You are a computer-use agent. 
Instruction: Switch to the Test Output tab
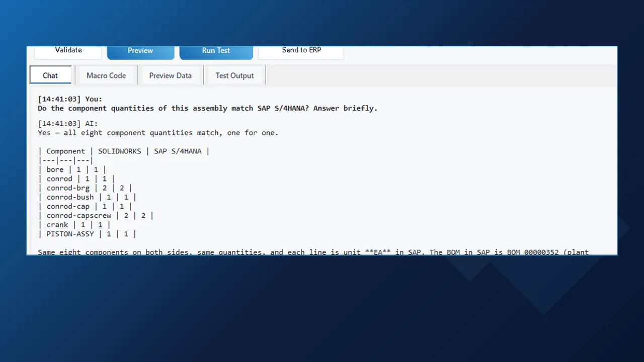click(234, 75)
